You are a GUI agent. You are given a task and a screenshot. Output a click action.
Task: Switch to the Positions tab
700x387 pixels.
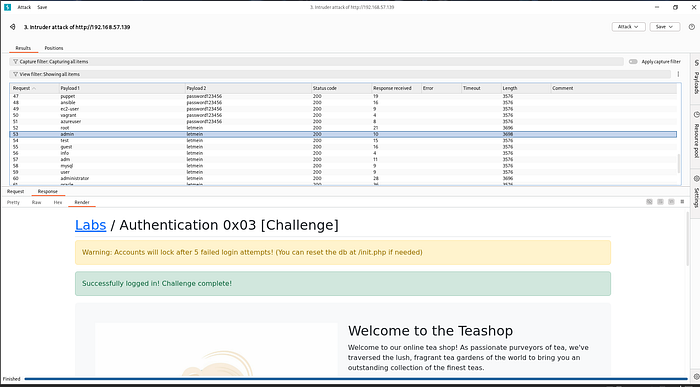tap(54, 48)
